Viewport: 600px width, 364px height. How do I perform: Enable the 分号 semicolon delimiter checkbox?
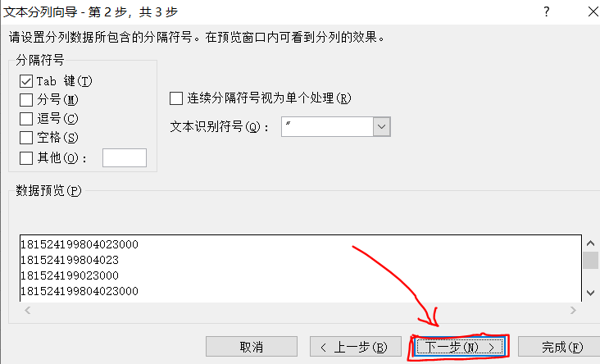click(26, 100)
